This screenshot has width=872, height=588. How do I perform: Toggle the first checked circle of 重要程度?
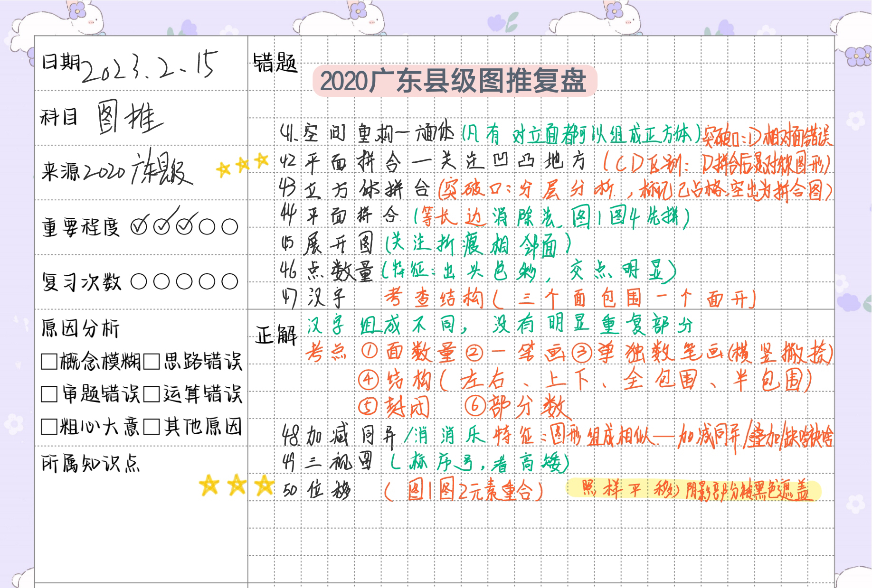point(139,227)
